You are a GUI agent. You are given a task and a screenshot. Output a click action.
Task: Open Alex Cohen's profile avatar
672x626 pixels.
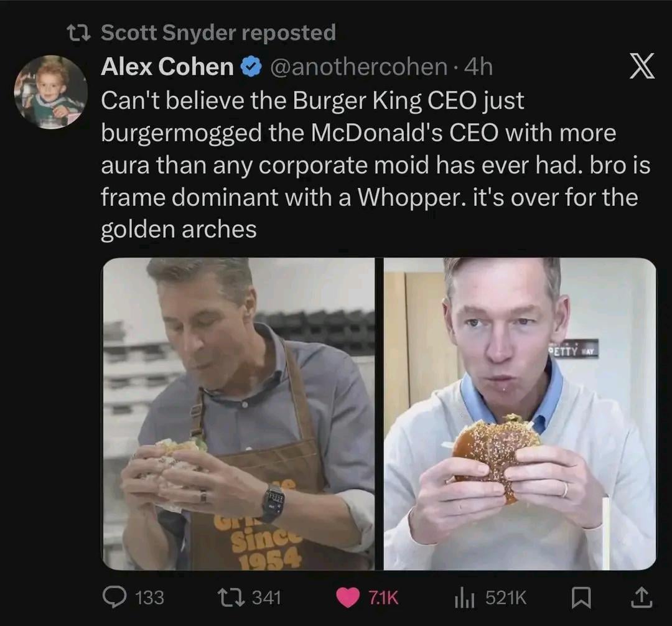pyautogui.click(x=50, y=93)
